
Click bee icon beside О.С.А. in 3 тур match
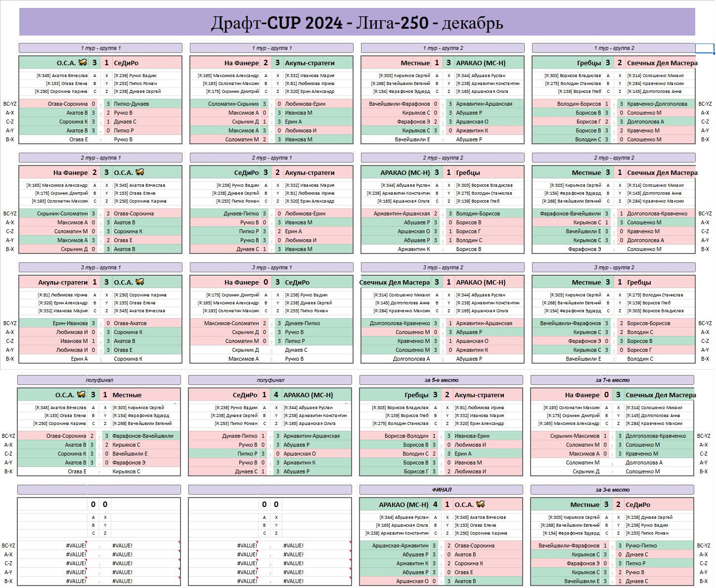tap(140, 282)
